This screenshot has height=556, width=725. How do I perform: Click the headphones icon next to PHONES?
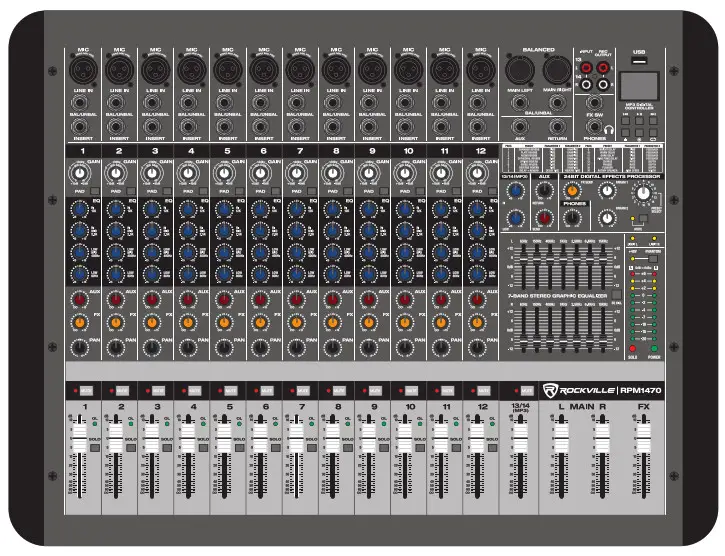point(608,130)
